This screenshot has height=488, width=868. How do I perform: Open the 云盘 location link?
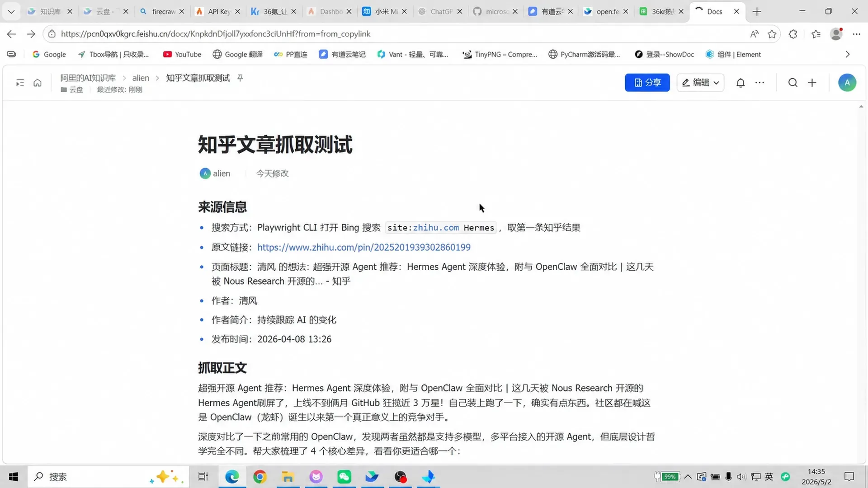click(72, 89)
